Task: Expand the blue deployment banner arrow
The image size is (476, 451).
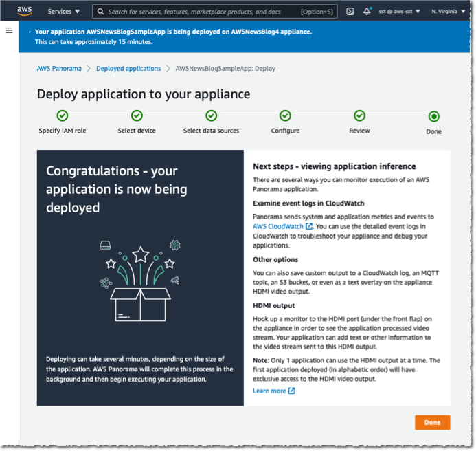Action: 30,32
